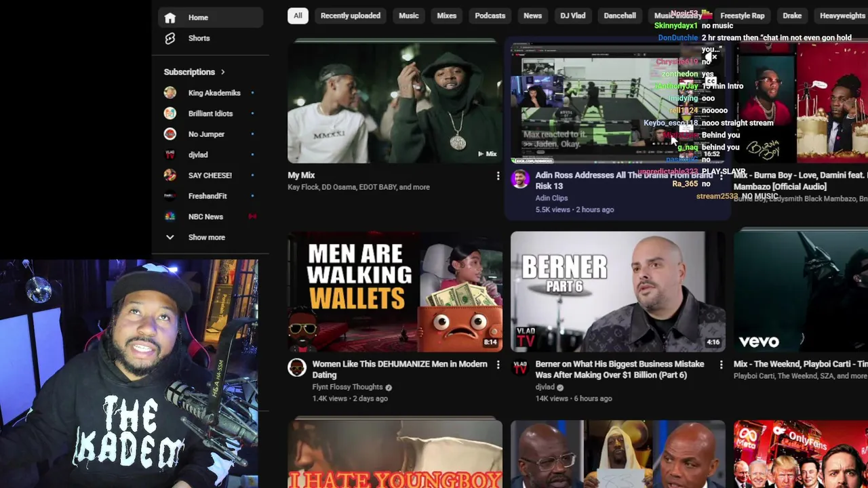Image resolution: width=868 pixels, height=488 pixels.
Task: Select News filter chip
Action: pos(533,16)
